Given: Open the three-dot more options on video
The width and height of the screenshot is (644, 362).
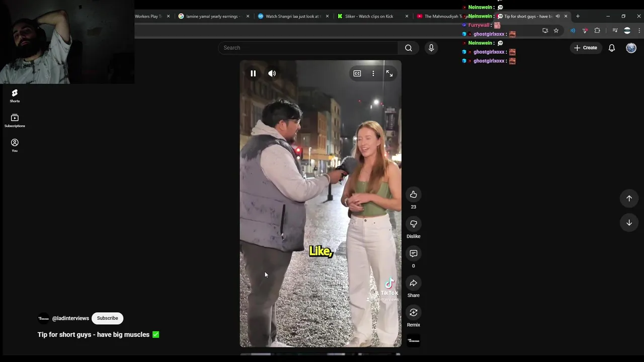Looking at the screenshot, I should click(x=373, y=73).
